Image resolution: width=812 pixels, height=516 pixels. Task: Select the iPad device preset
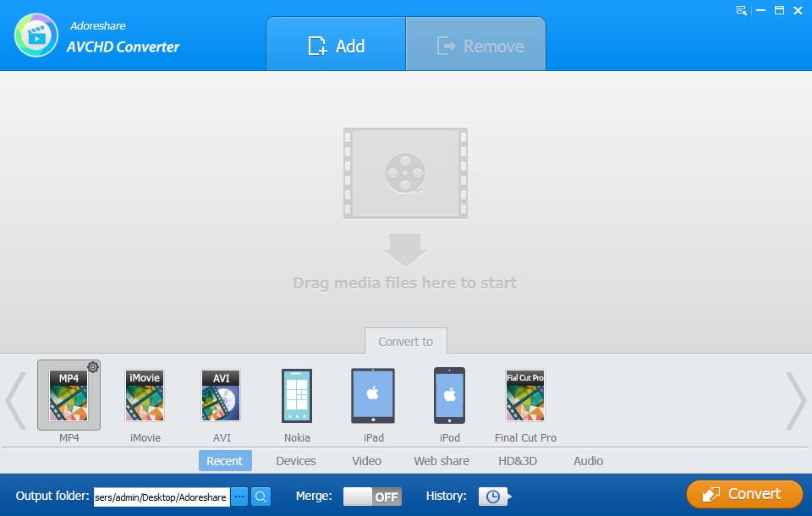point(373,395)
